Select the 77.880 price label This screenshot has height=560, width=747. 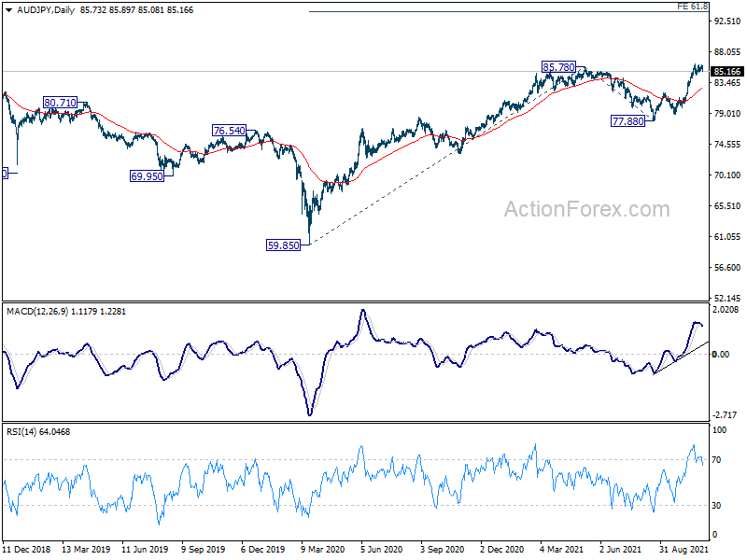coord(627,122)
